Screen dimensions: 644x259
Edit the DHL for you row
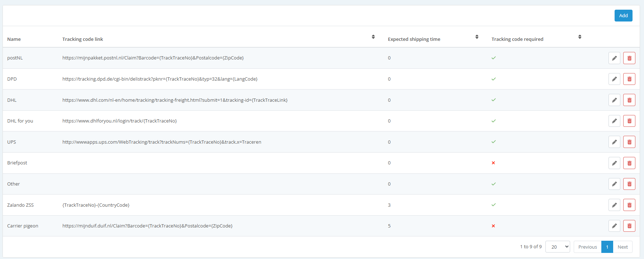(x=614, y=121)
